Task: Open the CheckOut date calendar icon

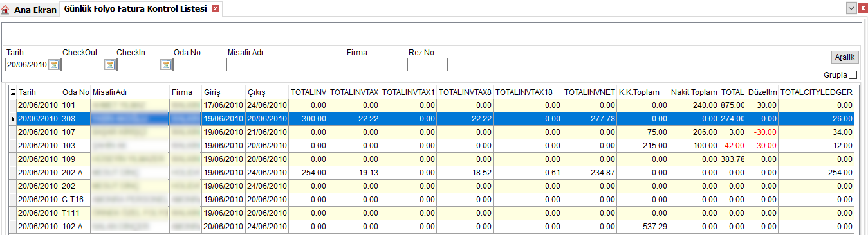Action: click(110, 64)
